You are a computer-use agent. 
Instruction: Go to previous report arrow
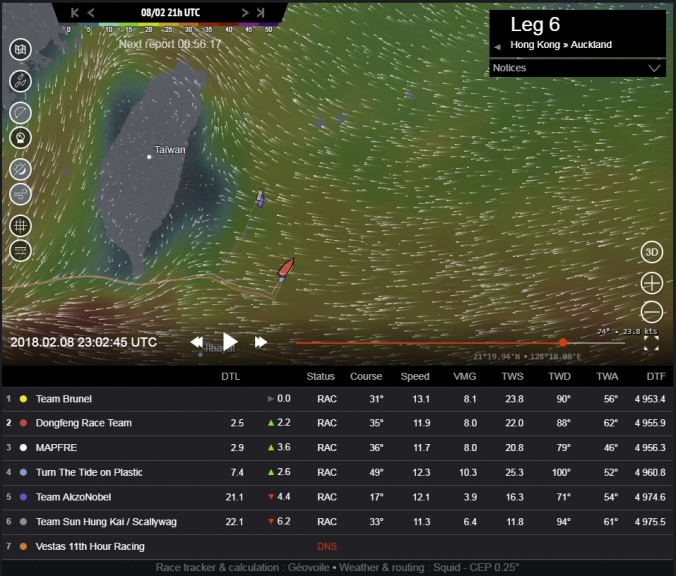91,13
